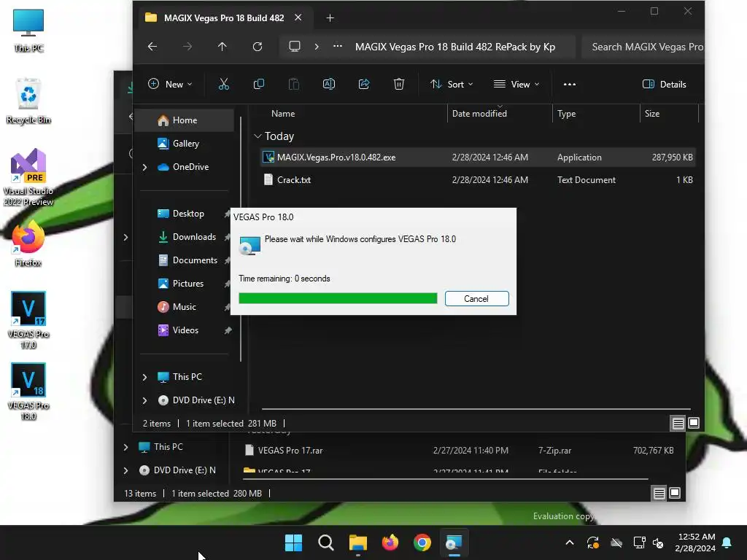747x560 pixels.
Task: Expand OneDrive in the navigation pane
Action: [x=145, y=167]
